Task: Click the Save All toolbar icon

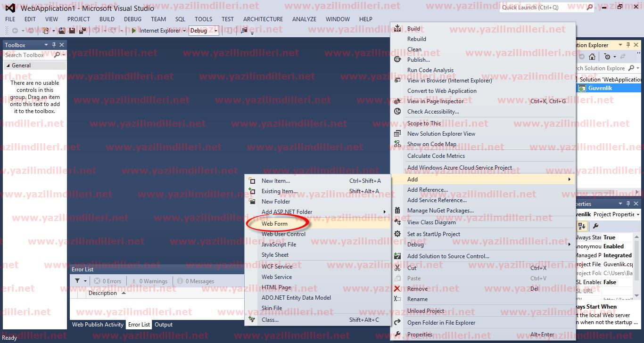Action: click(x=82, y=31)
